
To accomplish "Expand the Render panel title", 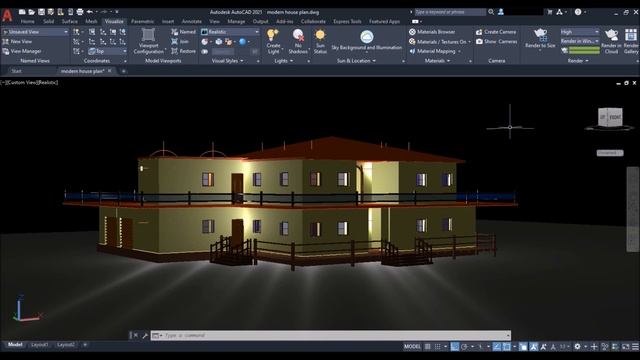I will click(578, 61).
